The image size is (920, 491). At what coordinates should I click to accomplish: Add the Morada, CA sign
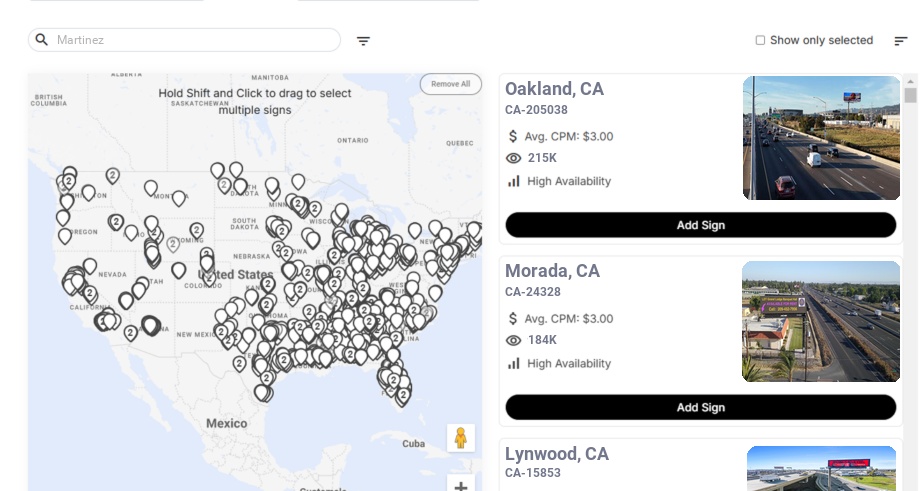700,407
